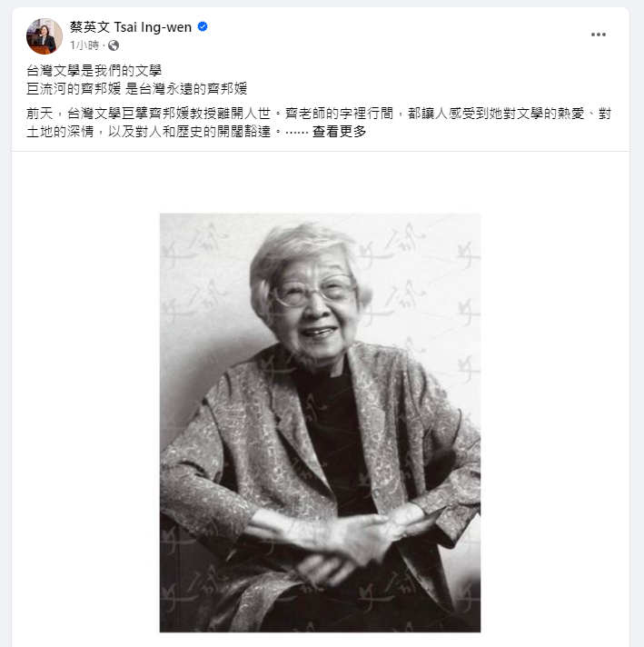Expand the post with 查看更多
The image size is (644, 647).
click(x=339, y=132)
